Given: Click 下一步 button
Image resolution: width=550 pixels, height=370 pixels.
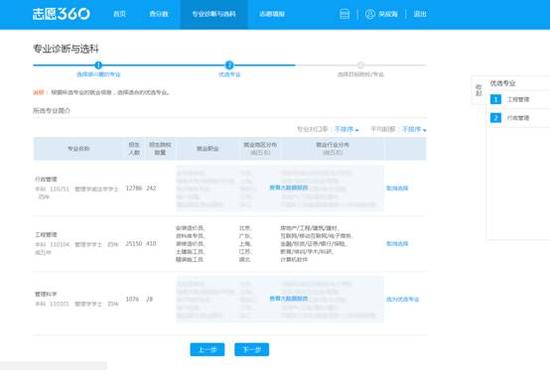Looking at the screenshot, I should pos(252,349).
